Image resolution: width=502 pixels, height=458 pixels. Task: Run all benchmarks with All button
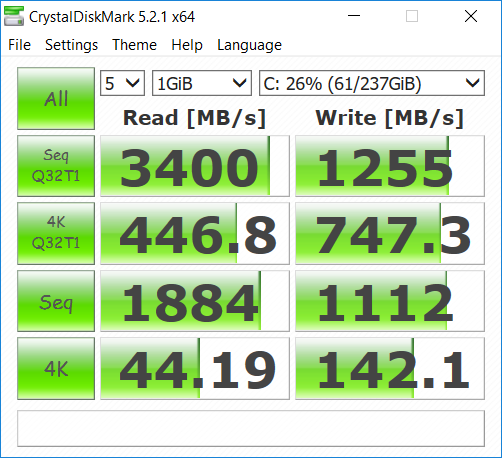56,98
